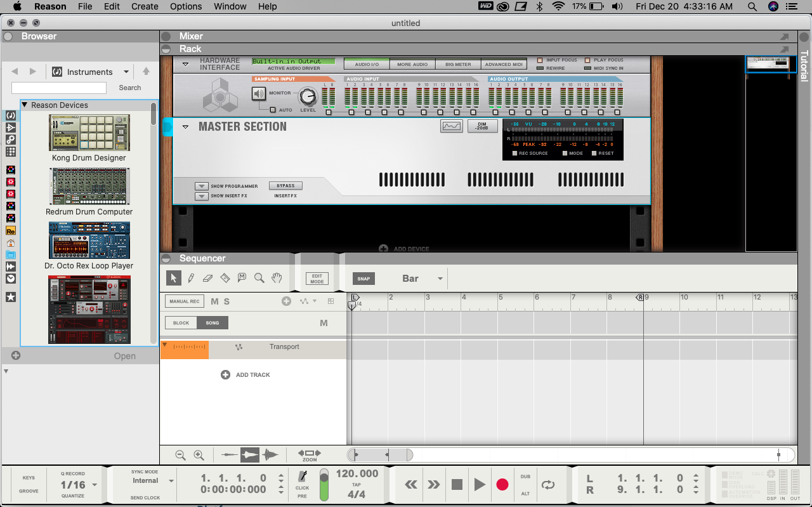Image resolution: width=812 pixels, height=507 pixels.
Task: Expand SHOW PROGRAMMER arrow
Action: pos(201,187)
